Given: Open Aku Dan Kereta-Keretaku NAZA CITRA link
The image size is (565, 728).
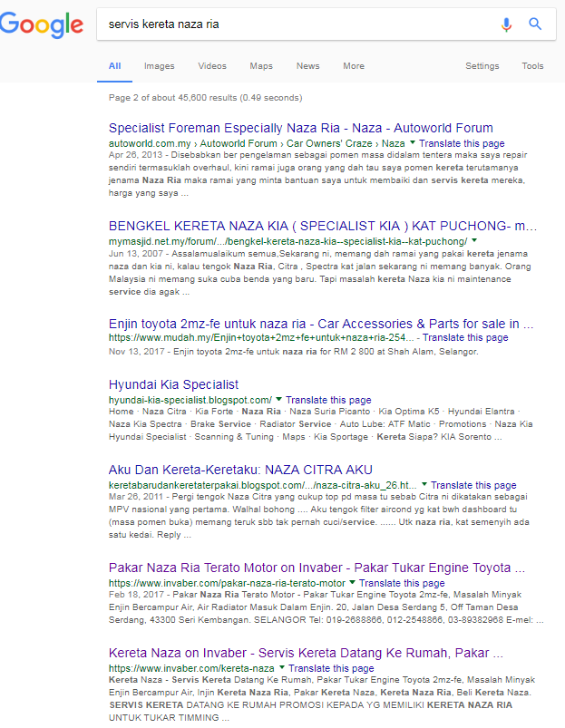Looking at the screenshot, I should pyautogui.click(x=240, y=470).
